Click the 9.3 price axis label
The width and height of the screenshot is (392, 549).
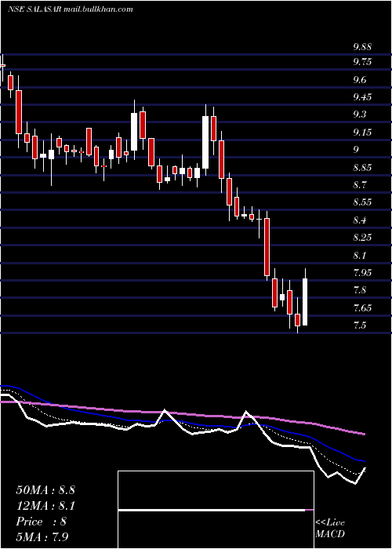pos(359,115)
